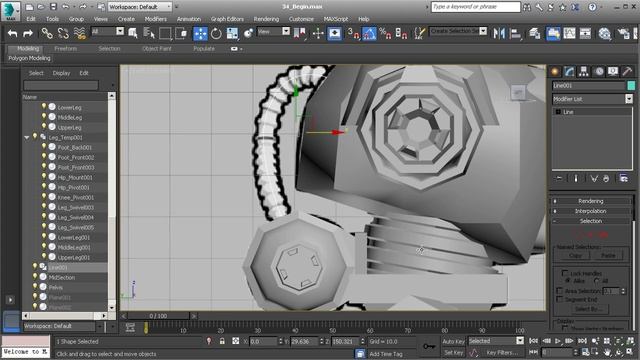Click the 0 / 100 time slider
640x360 pixels.
click(158, 316)
